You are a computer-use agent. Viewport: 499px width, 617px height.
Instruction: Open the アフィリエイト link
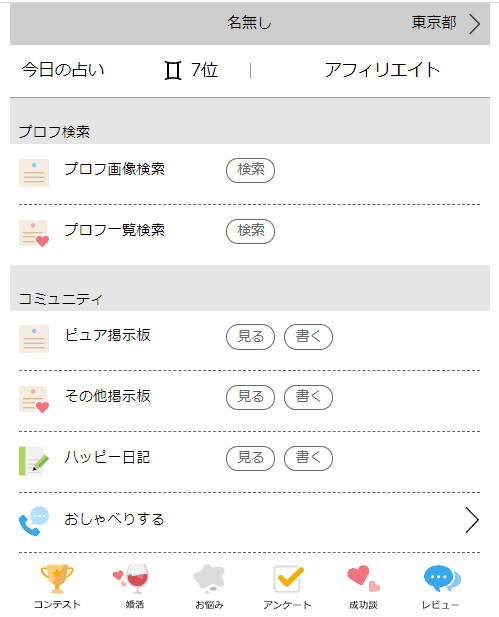382,70
